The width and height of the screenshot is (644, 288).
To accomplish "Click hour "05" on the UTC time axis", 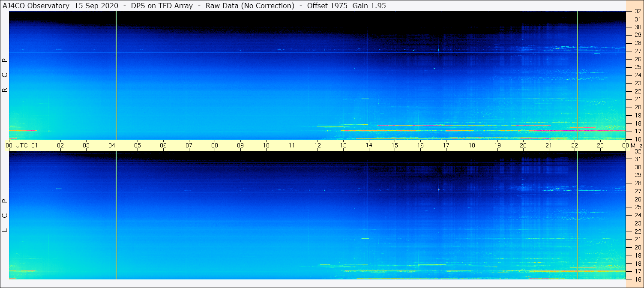I will coord(138,145).
